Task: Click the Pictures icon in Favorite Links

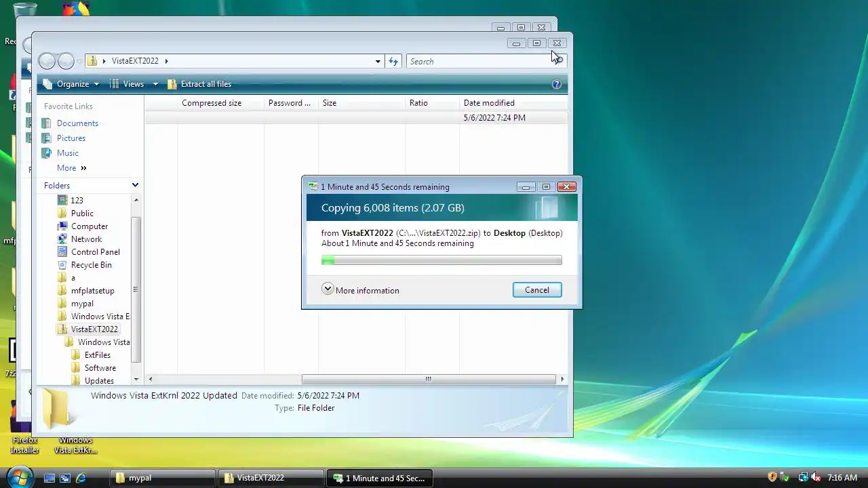Action: point(47,138)
